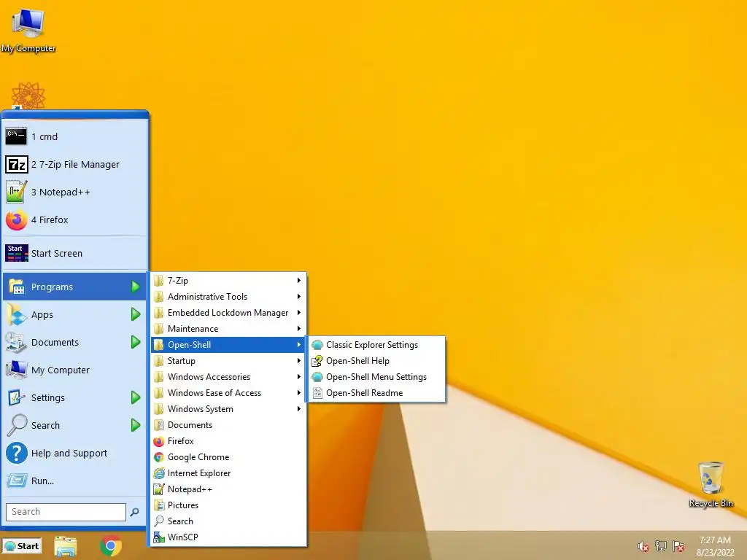Expand Administrative Tools submenu arrow

pyautogui.click(x=298, y=297)
